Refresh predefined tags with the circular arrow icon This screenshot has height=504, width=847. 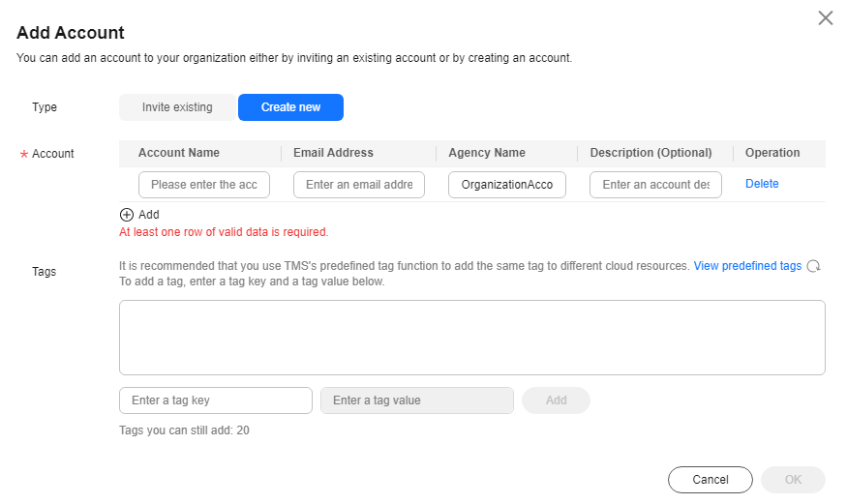click(813, 266)
